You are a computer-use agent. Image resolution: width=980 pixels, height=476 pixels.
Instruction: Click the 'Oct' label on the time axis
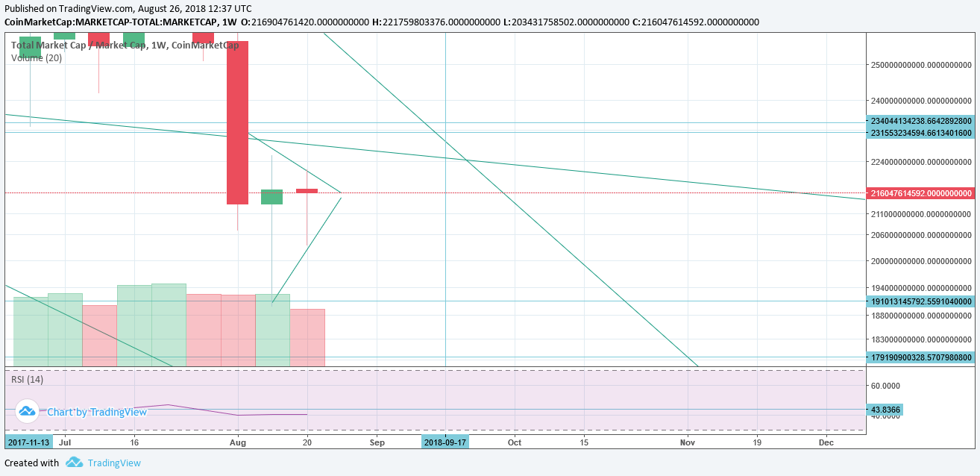tap(515, 442)
